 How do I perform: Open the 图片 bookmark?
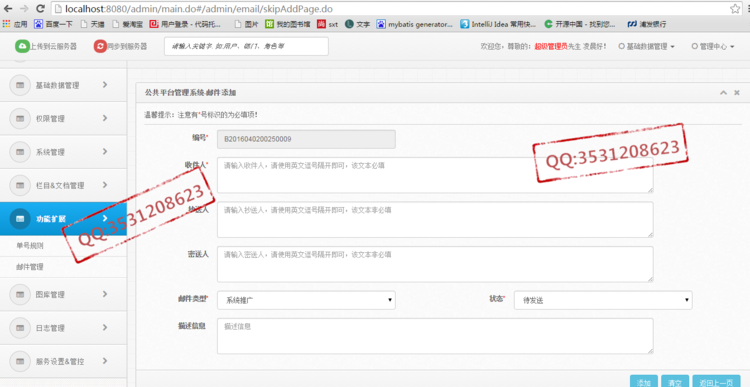pos(246,24)
